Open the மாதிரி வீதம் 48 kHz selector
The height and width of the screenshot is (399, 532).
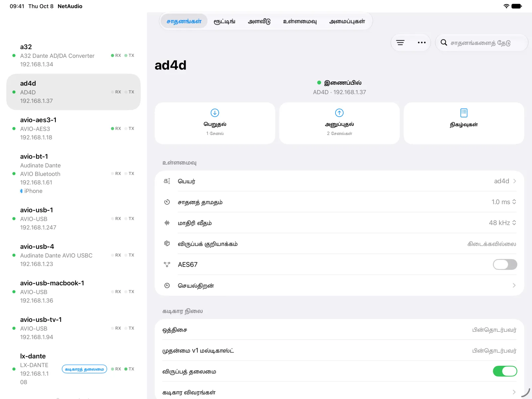click(502, 223)
